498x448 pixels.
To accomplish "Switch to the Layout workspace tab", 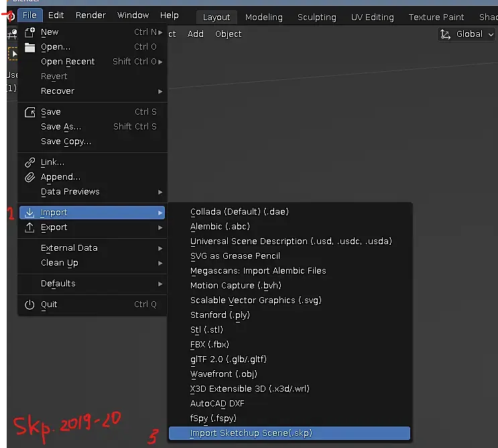I will pos(216,17).
